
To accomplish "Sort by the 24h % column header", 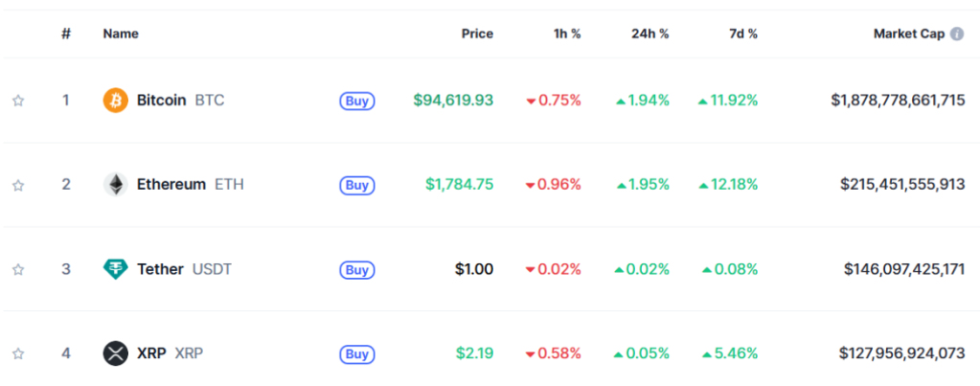I will 650,34.
